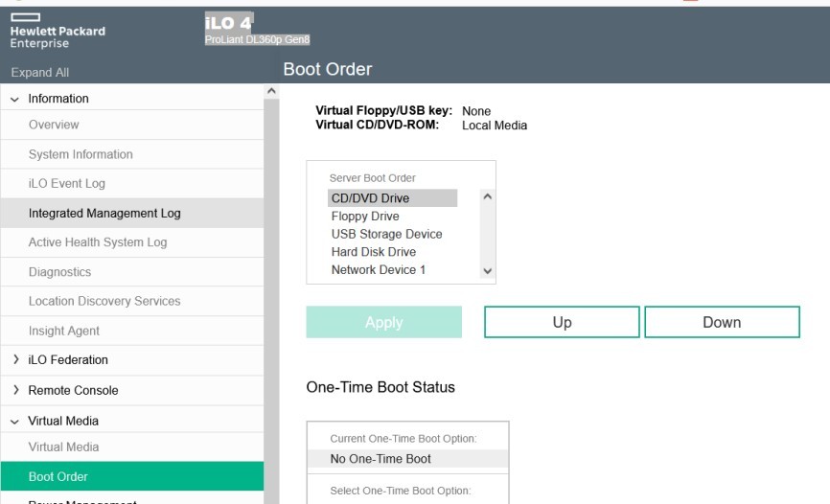Open Integrated Management Log
Viewport: 830px width, 504px height.
point(104,213)
